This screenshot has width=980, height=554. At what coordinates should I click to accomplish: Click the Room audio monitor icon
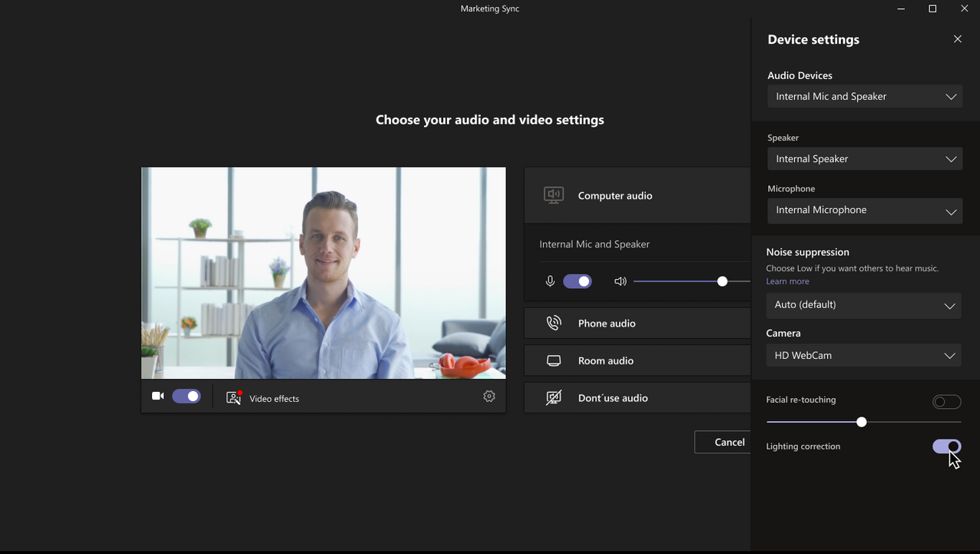coord(554,360)
